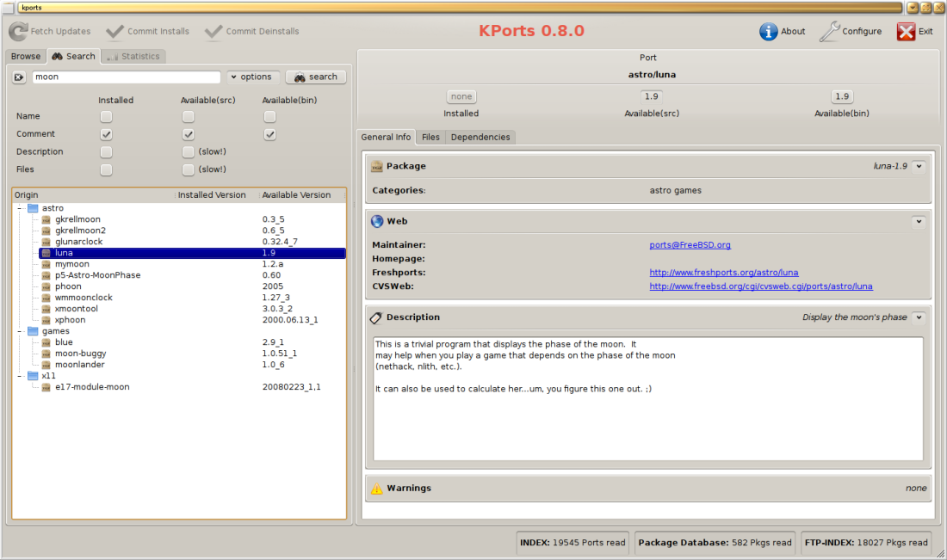Click the Commit Installs checkmark icon
The image size is (947, 560).
click(x=115, y=31)
